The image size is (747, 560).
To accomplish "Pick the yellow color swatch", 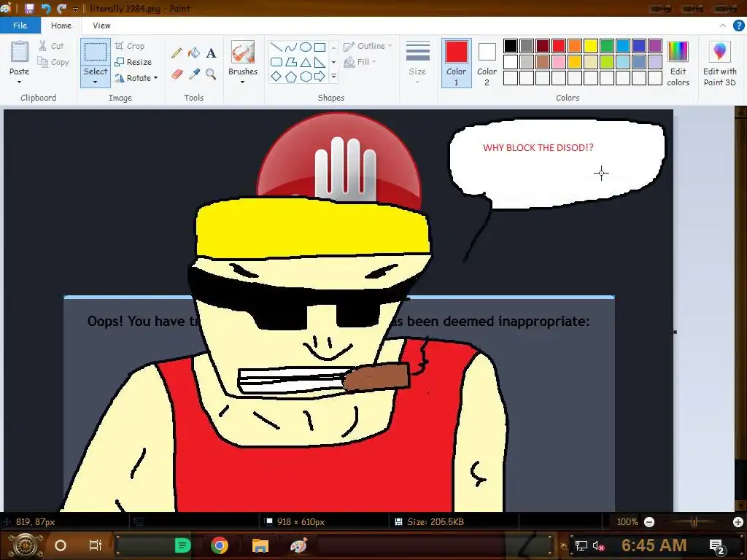I will [591, 46].
